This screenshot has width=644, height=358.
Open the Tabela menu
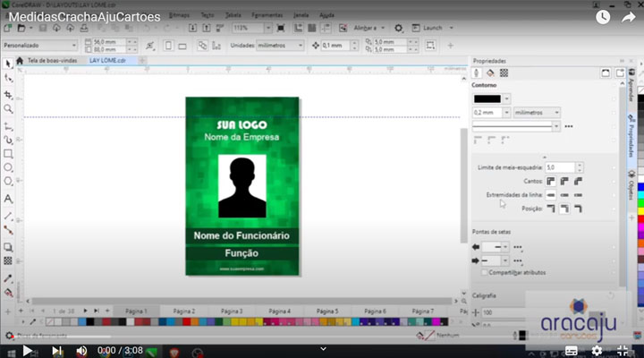click(x=233, y=15)
